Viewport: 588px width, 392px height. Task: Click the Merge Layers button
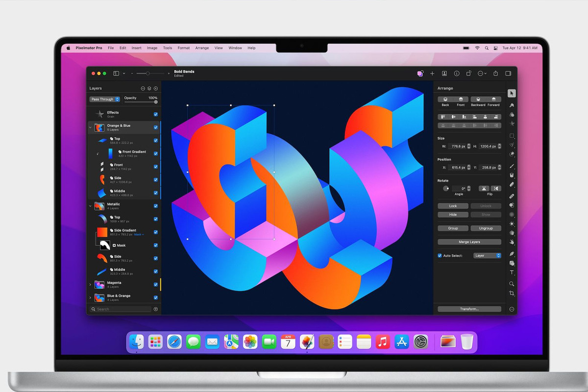point(469,242)
